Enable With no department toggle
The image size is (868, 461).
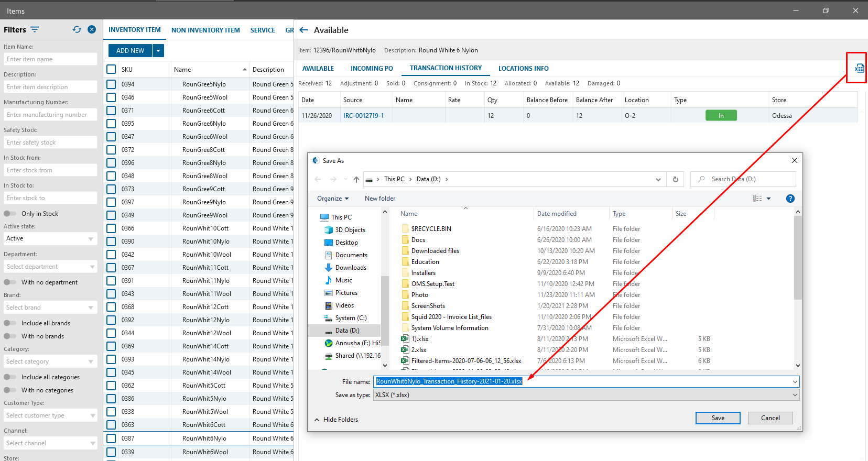pyautogui.click(x=10, y=282)
